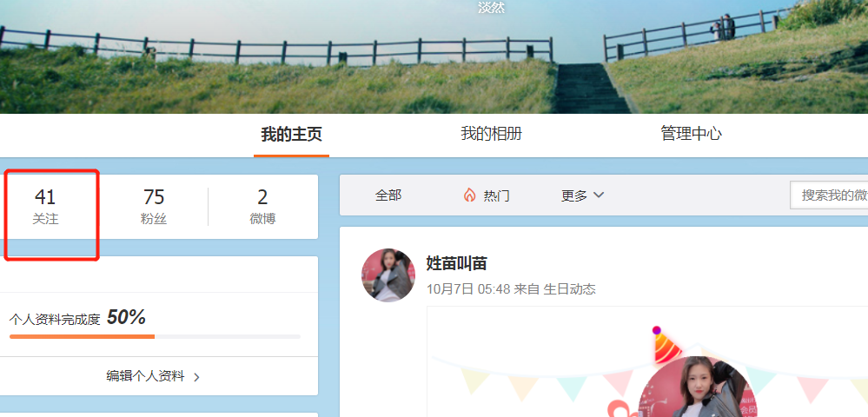Open 管理中心 tab
This screenshot has width=868, height=417.
(x=691, y=134)
